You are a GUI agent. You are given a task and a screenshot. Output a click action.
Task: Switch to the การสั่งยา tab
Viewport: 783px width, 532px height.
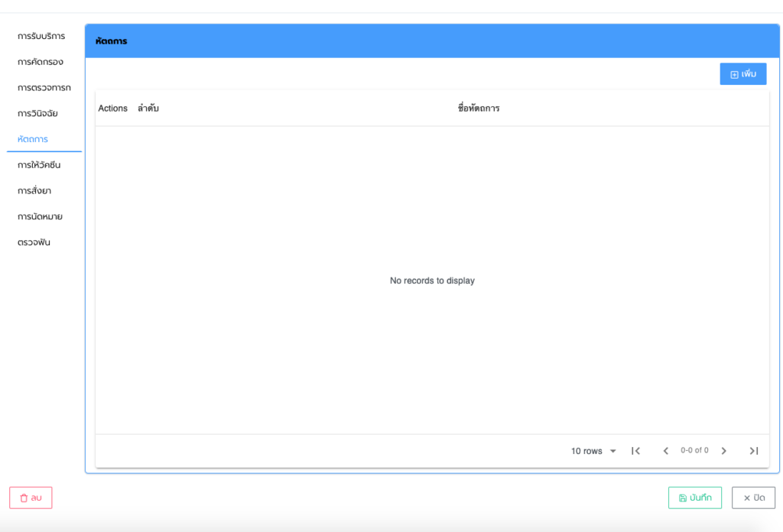tap(34, 190)
